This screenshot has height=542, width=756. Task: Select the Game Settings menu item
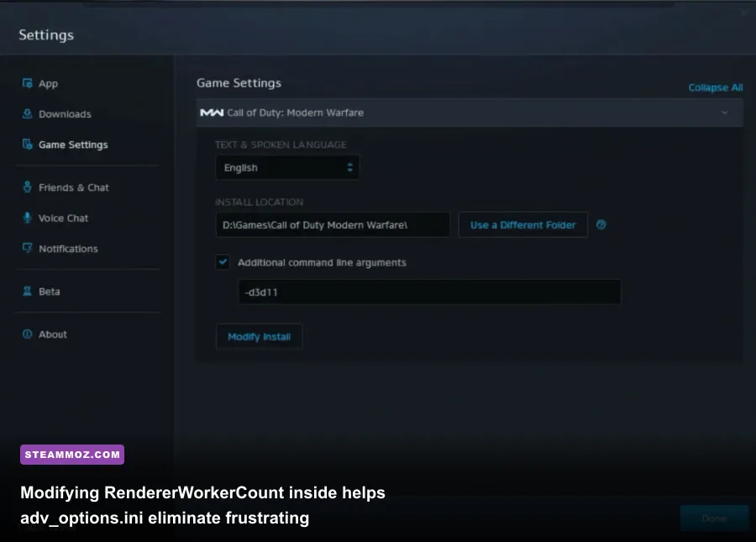(73, 145)
